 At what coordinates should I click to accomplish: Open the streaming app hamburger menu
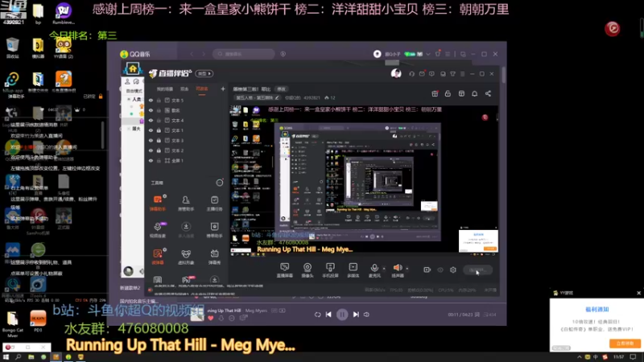click(462, 74)
